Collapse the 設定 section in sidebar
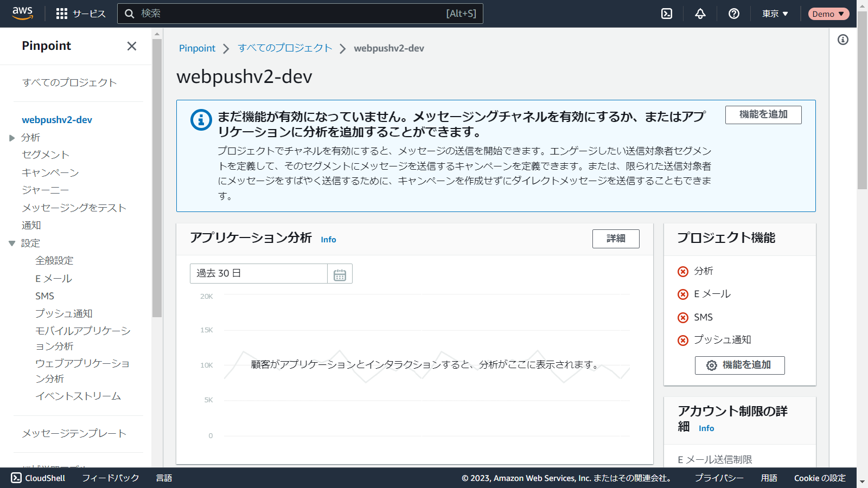The image size is (868, 488). (x=12, y=243)
